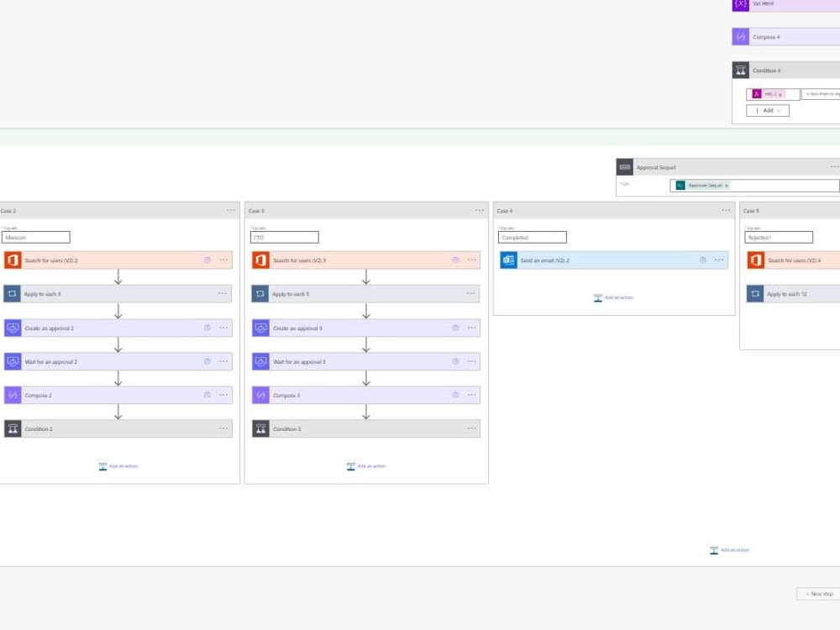Click the Var Html variable icon
840x630 pixels.
click(x=740, y=5)
